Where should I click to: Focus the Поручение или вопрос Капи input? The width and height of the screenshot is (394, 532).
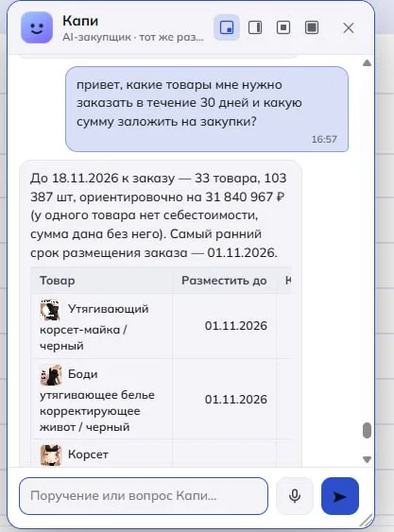click(144, 496)
